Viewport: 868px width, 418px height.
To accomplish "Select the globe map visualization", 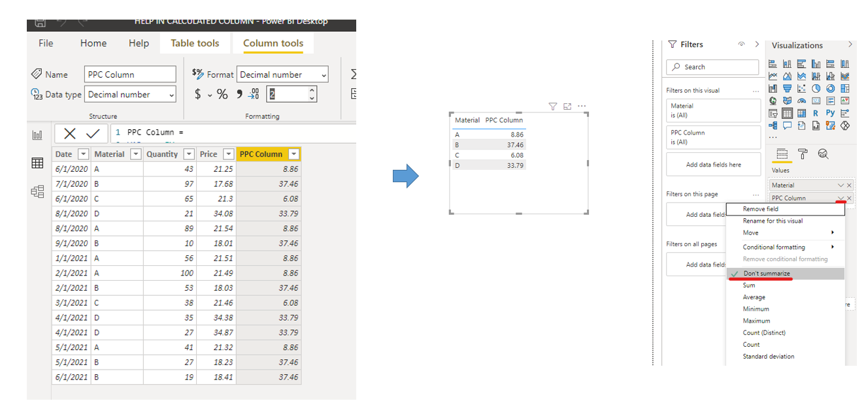I will [773, 101].
